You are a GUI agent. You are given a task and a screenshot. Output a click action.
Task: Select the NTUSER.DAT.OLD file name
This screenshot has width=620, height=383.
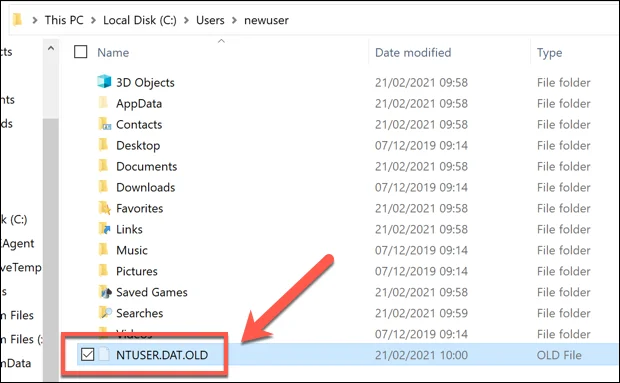162,355
